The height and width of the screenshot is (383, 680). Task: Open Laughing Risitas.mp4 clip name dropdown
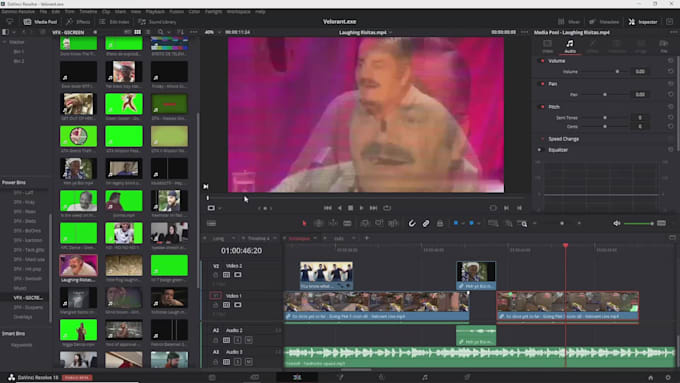tap(391, 33)
